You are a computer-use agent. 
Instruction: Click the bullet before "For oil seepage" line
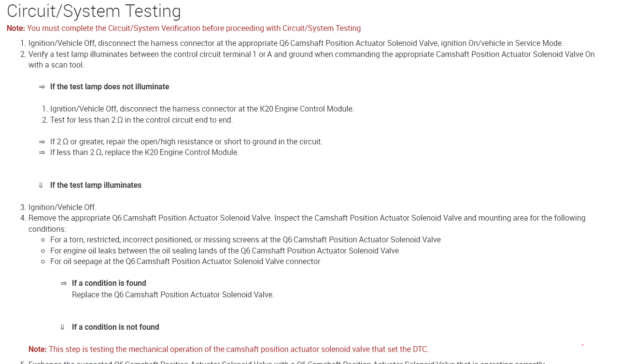tap(43, 262)
